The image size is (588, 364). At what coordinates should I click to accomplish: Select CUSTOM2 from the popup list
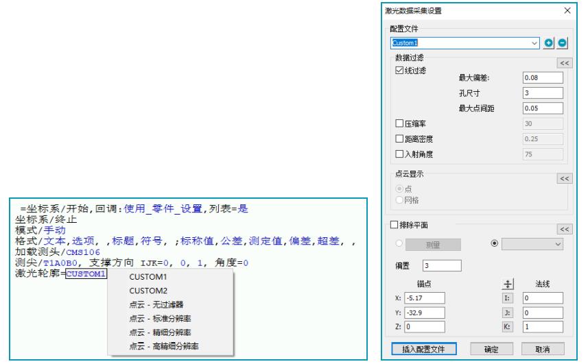145,291
